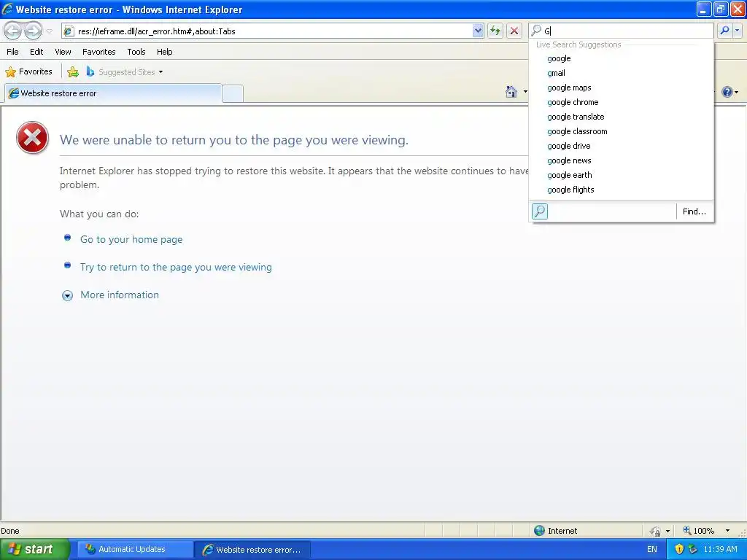This screenshot has width=747, height=560.
Task: Choose the 'google maps' suggestion
Action: tap(622, 87)
